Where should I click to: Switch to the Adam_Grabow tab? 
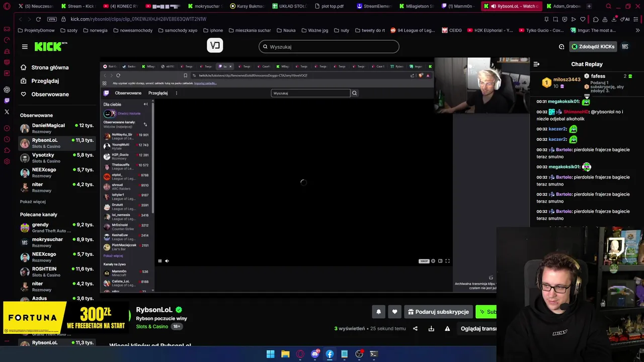tap(563, 6)
